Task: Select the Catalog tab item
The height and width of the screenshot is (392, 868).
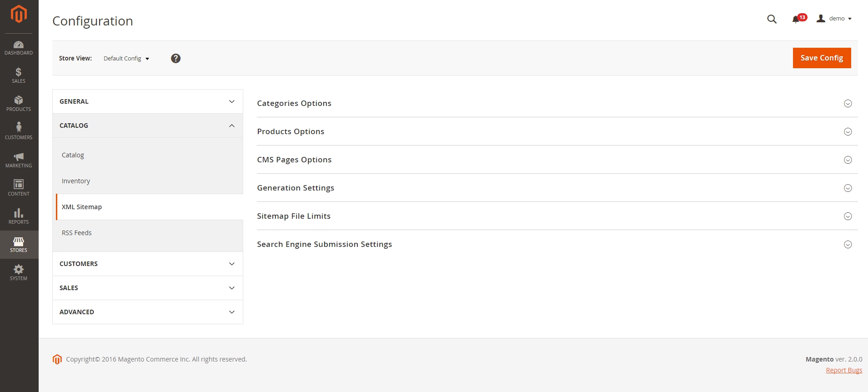Action: pos(150,155)
